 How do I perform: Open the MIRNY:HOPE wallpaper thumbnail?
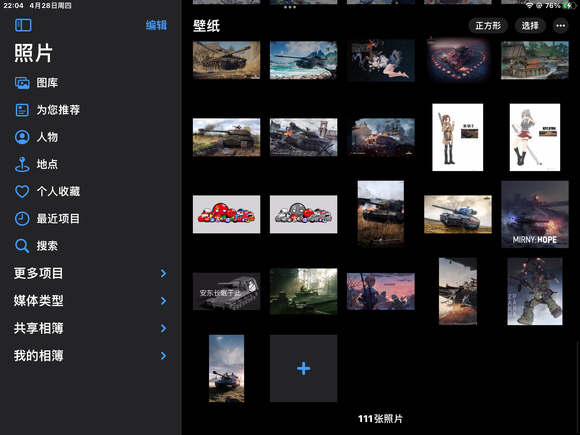point(535,214)
